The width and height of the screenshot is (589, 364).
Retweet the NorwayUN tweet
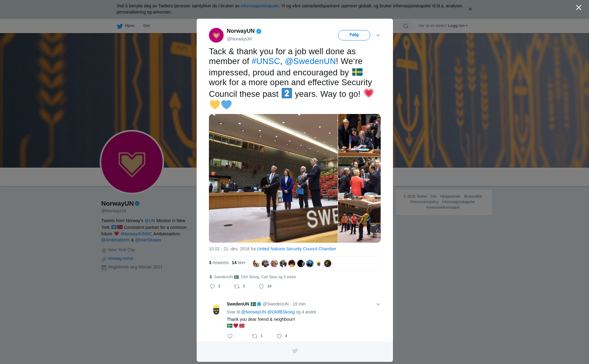[x=237, y=286]
